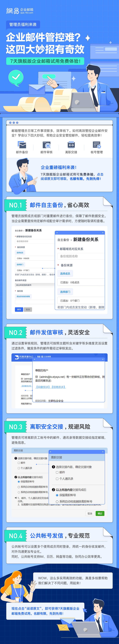Select 保留离职帐号 radio in enlarged panel
Screen dimensions: 119x644
(x=57, y=495)
